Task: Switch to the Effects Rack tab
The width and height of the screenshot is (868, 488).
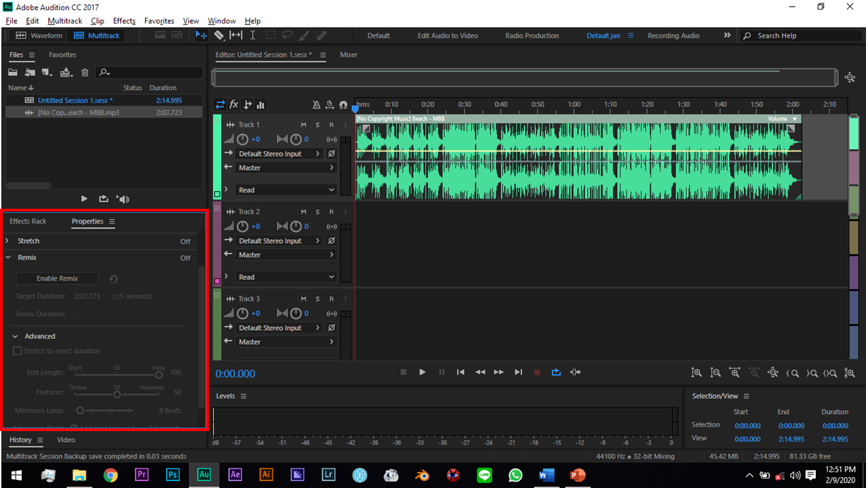Action: tap(27, 221)
